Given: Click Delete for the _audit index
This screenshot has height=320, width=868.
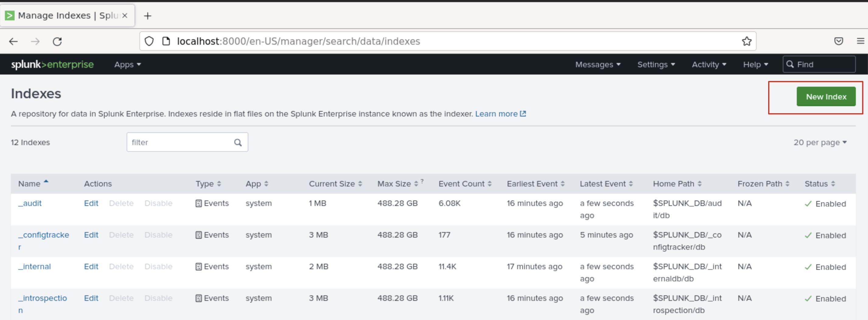Looking at the screenshot, I should pos(121,203).
